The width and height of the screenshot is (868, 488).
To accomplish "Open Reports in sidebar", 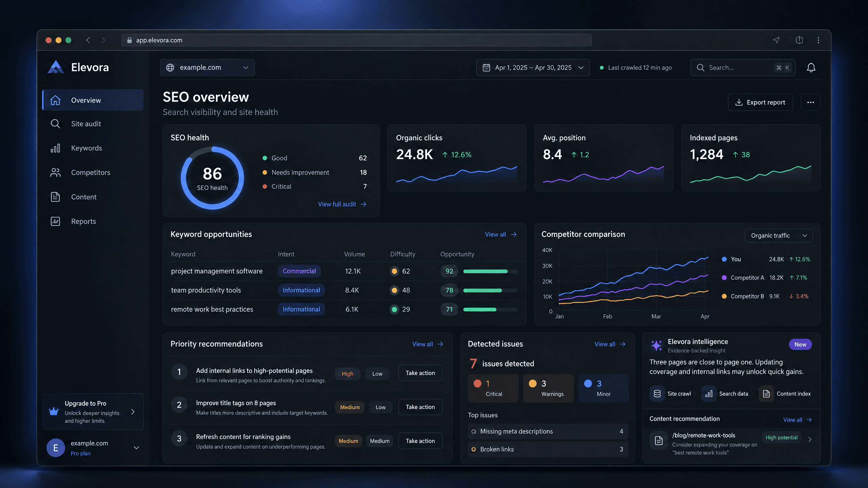I will pyautogui.click(x=93, y=221).
